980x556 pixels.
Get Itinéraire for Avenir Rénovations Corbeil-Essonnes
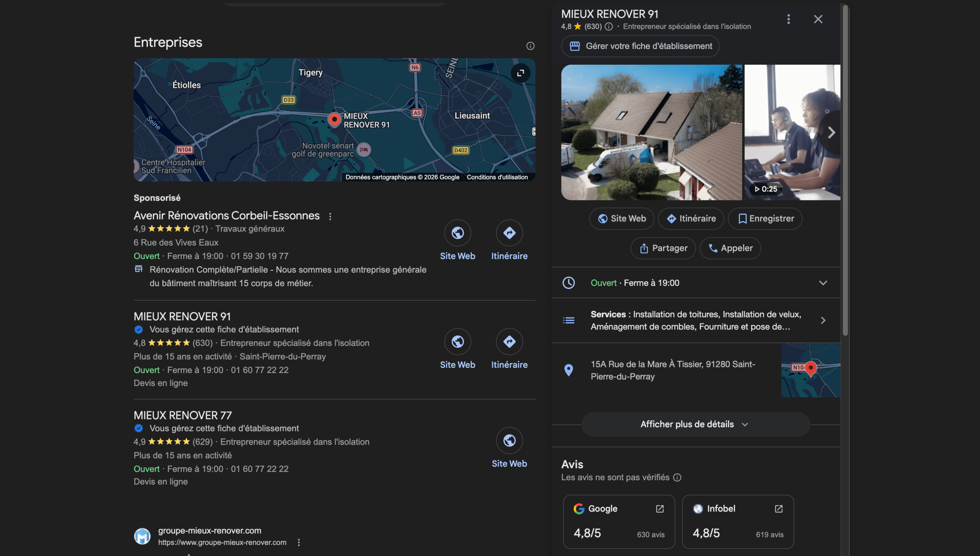click(510, 240)
